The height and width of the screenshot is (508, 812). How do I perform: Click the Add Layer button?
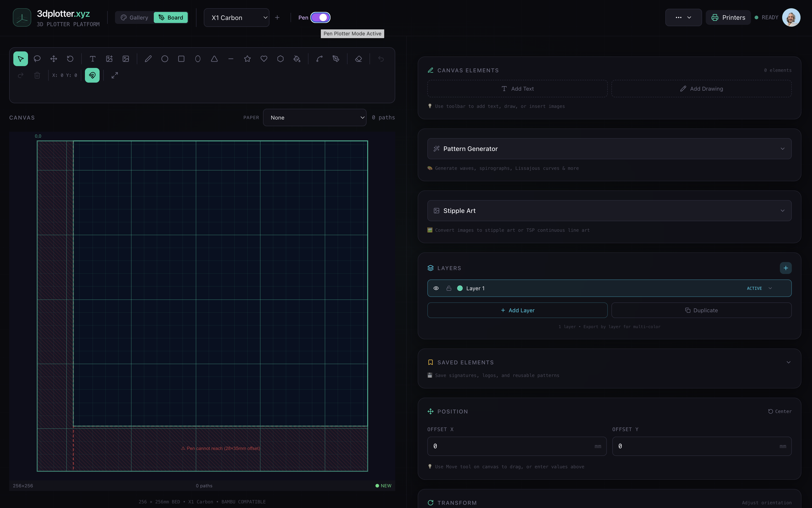[517, 310]
